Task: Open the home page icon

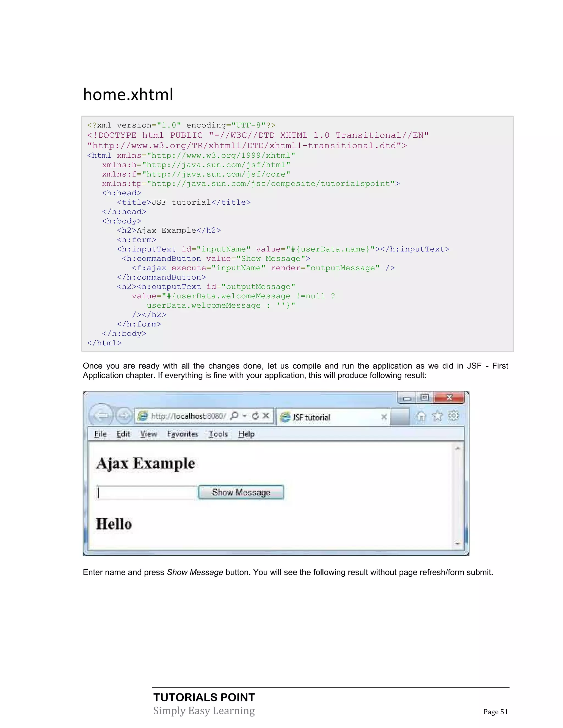Action: point(421,416)
